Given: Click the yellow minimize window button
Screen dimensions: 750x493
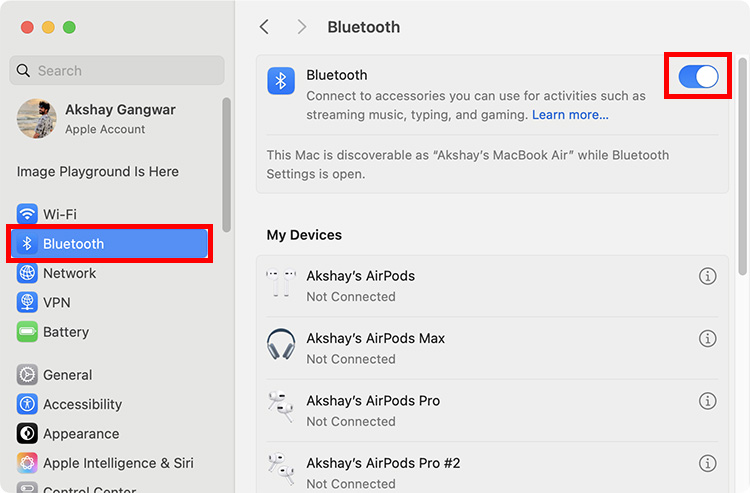Looking at the screenshot, I should 48,27.
